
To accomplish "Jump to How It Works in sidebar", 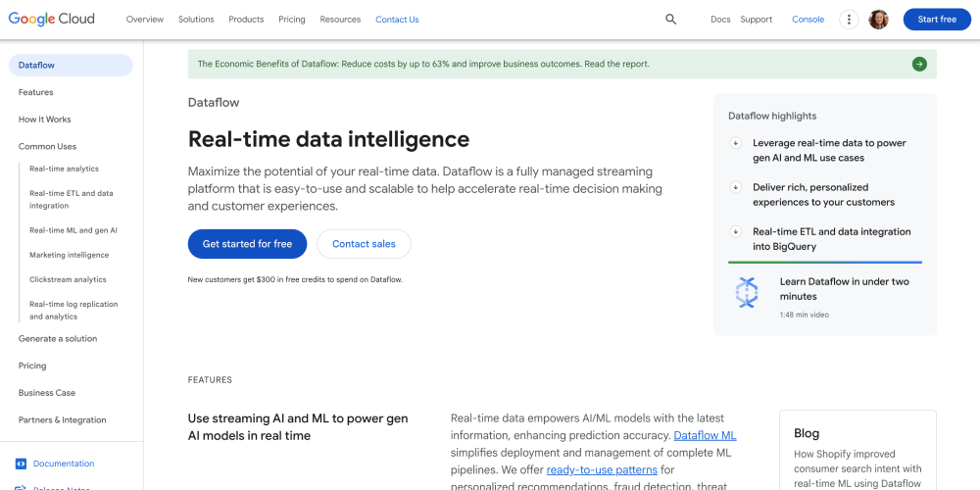I will pos(44,120).
